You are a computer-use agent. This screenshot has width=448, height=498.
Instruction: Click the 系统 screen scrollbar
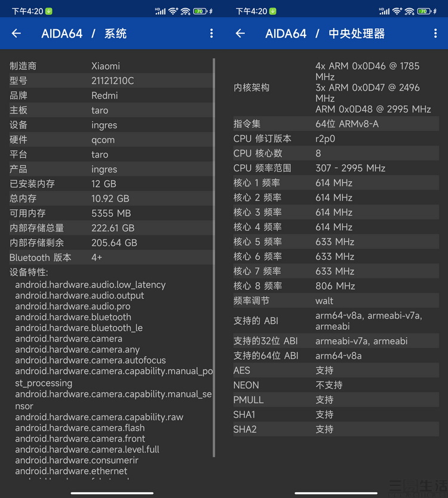point(214,257)
